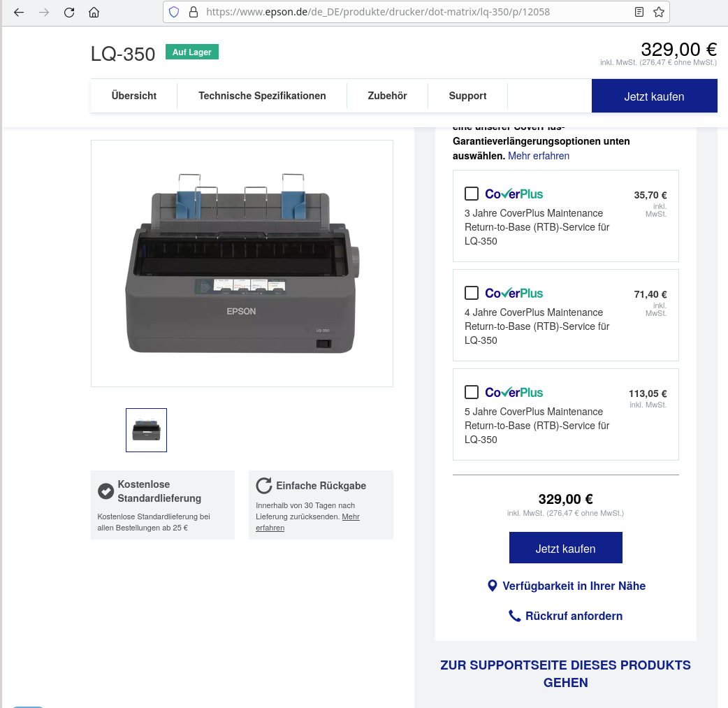Check the 4 Jahre CoverPlus option
This screenshot has width=728, height=708.
pyautogui.click(x=472, y=293)
